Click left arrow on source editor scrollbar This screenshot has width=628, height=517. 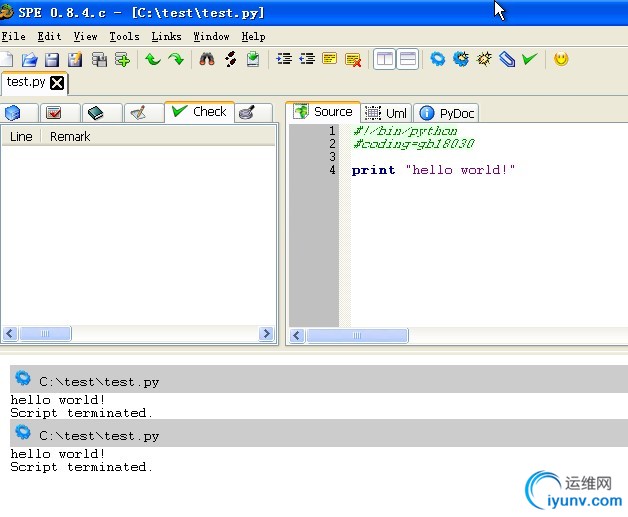coord(297,335)
